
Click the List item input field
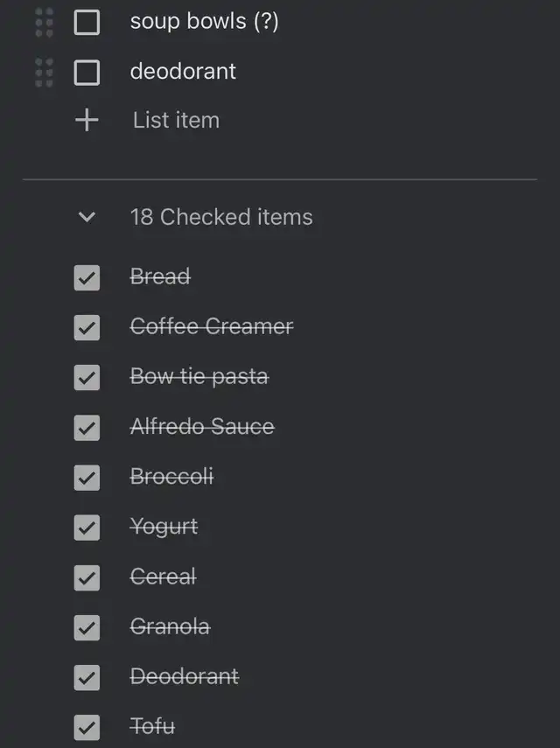177,120
